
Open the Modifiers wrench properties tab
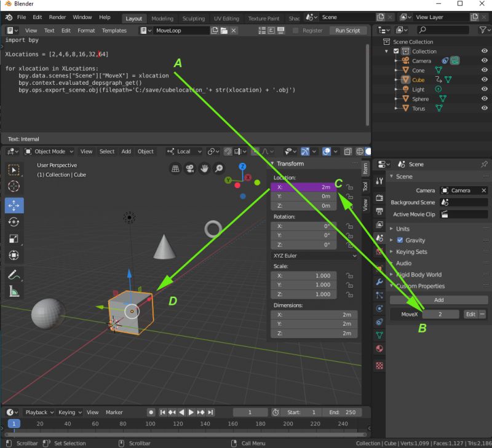pos(379,282)
